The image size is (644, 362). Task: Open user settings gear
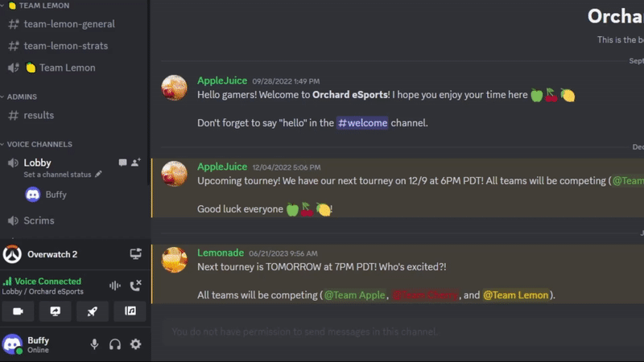coord(135,344)
